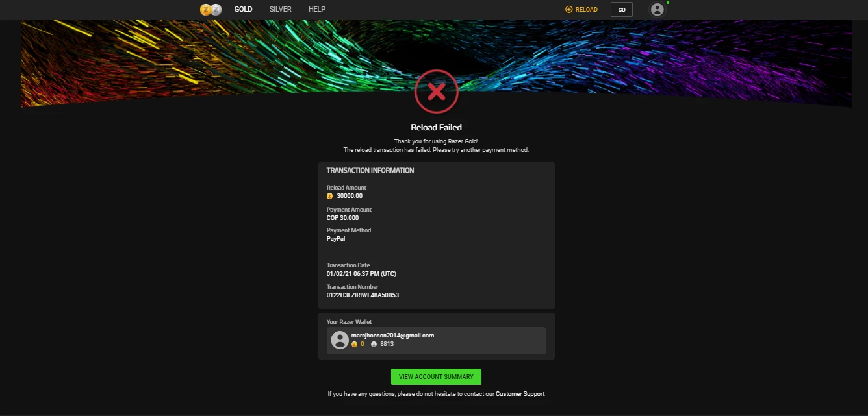Viewport: 868px width, 416px height.
Task: Click VIEW ACCOUNT SUMMARY button
Action: tap(435, 376)
